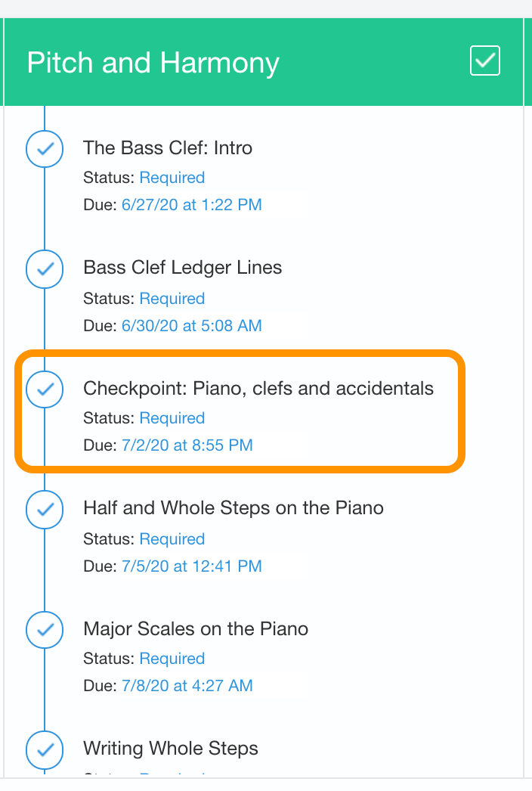Edit the due date 7/5/20 at 12:41 PM
532x791 pixels.
click(192, 566)
